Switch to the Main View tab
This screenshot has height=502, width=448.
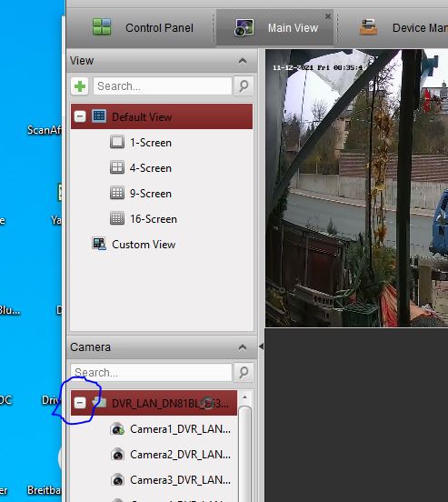[x=274, y=28]
